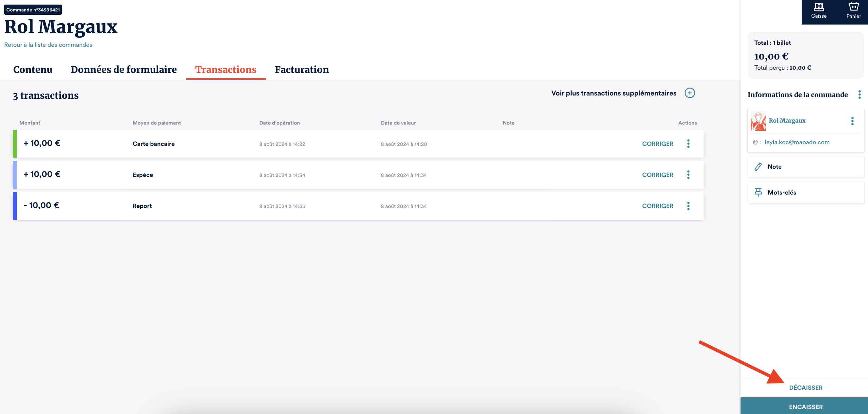
Task: Click the pin icon beside Mots-clés
Action: 758,192
